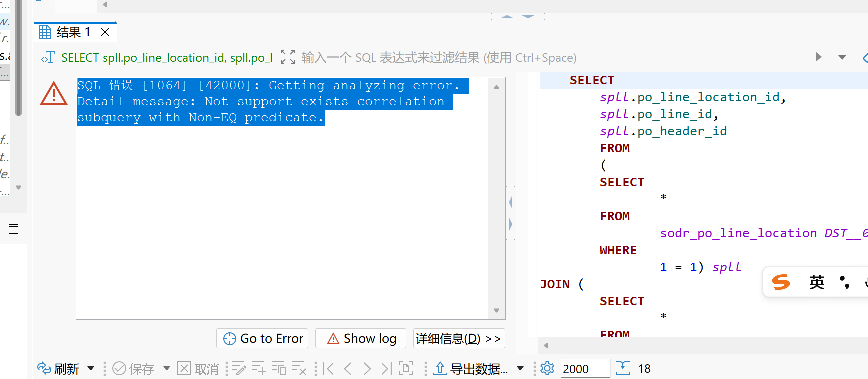Click the fetch size field showing 2000
This screenshot has width=868, height=379.
[x=584, y=369]
